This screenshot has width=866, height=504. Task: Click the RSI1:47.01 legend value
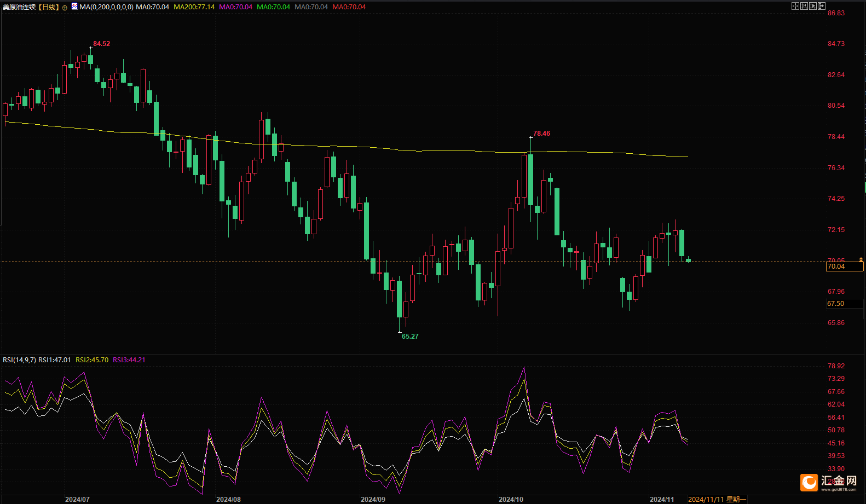(x=54, y=360)
